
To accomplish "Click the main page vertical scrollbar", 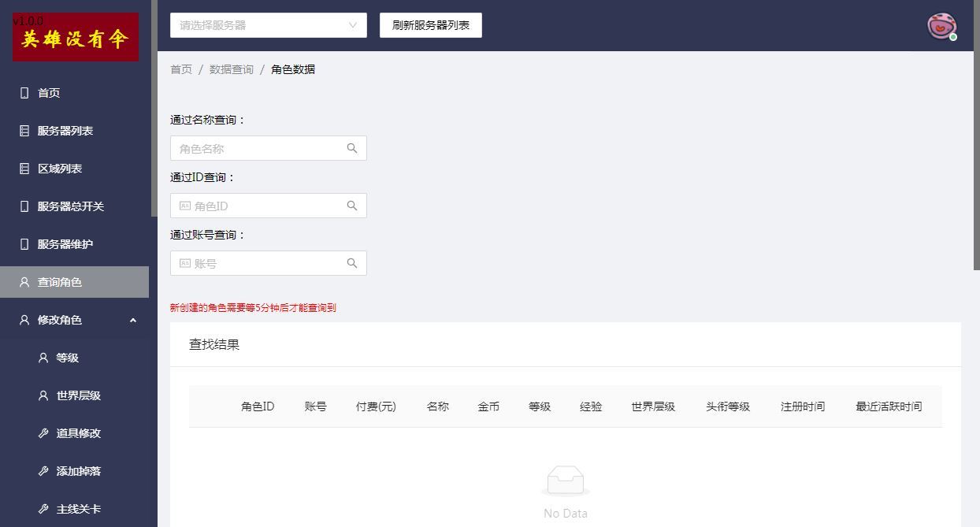I will [976, 134].
